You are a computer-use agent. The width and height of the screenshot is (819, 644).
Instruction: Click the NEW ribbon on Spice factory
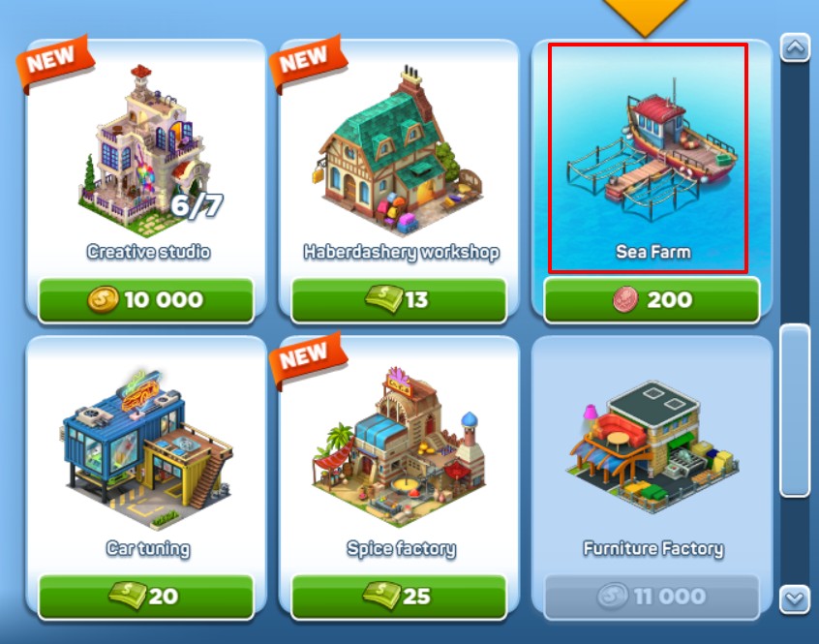pos(307,359)
